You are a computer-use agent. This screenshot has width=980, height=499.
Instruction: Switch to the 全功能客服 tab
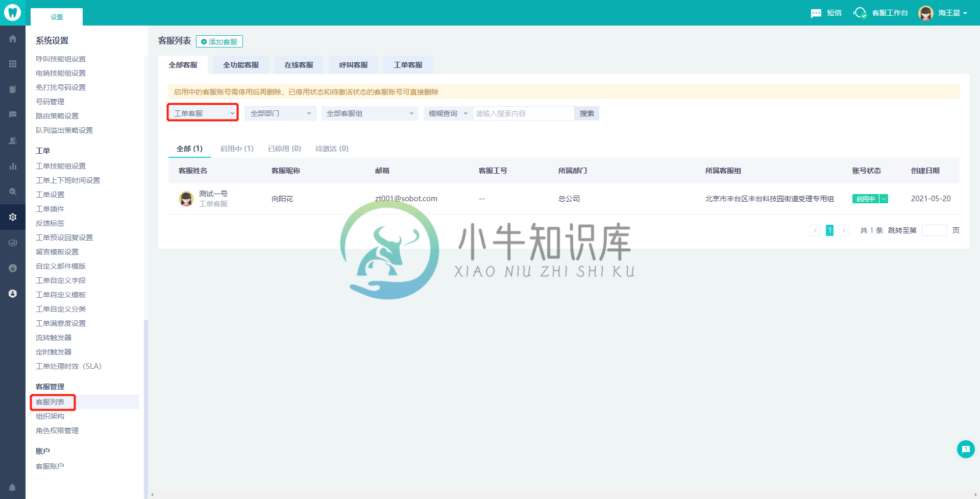[x=241, y=65]
